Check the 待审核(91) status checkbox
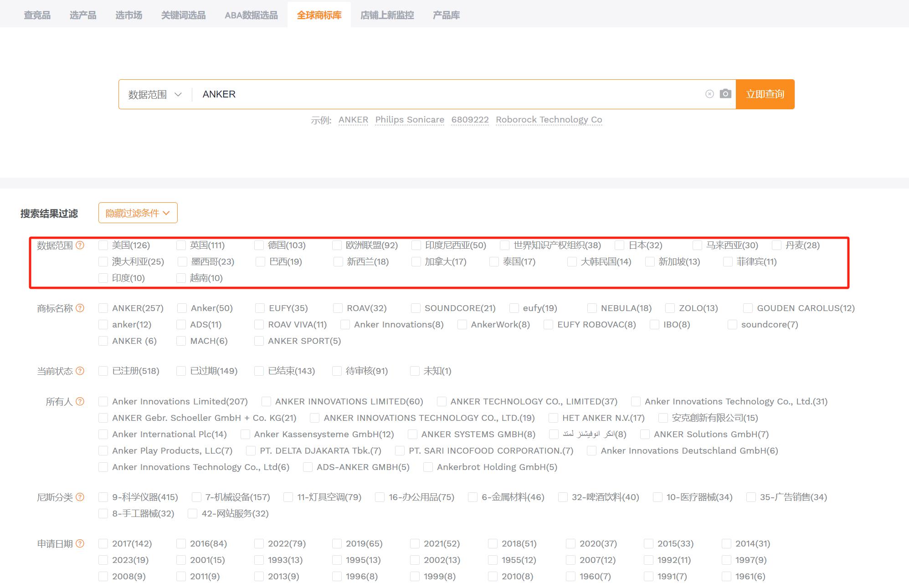The height and width of the screenshot is (588, 909). click(337, 371)
